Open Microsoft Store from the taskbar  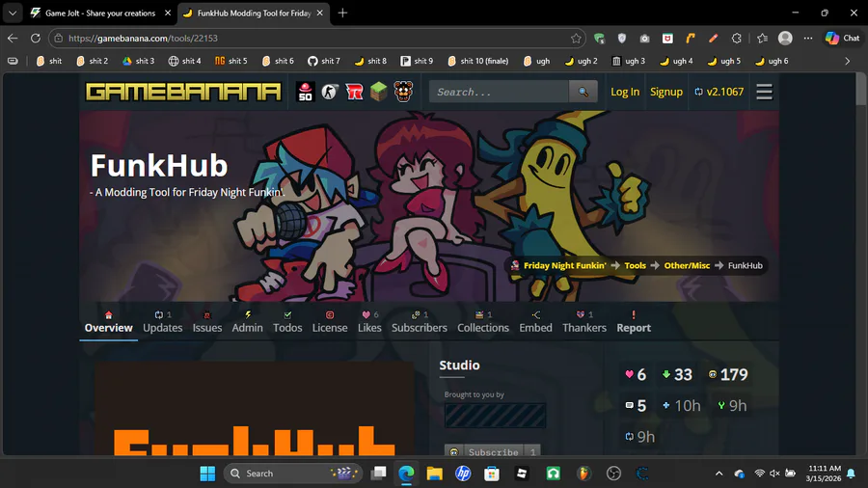(x=492, y=474)
